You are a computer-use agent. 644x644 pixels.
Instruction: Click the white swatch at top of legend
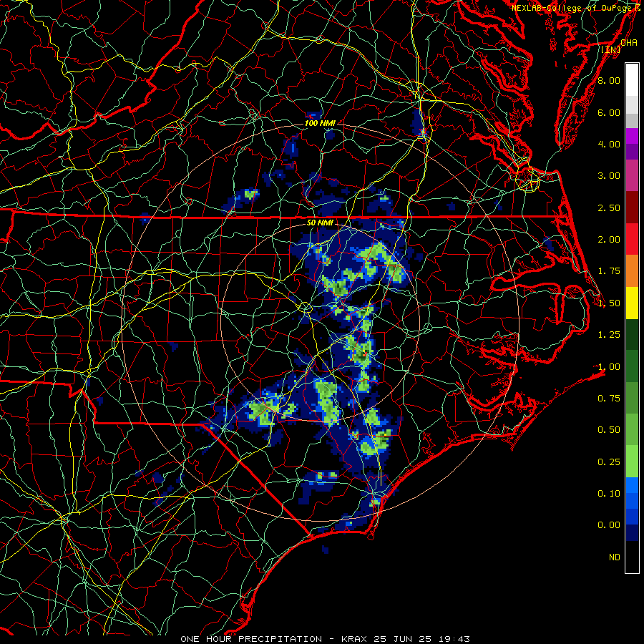(632, 79)
